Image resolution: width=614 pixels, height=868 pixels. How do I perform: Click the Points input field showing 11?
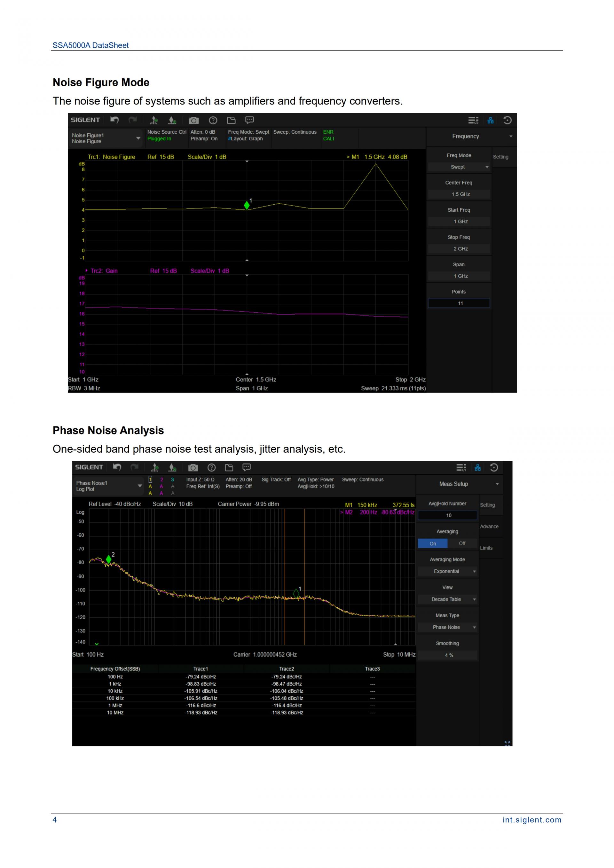point(459,303)
